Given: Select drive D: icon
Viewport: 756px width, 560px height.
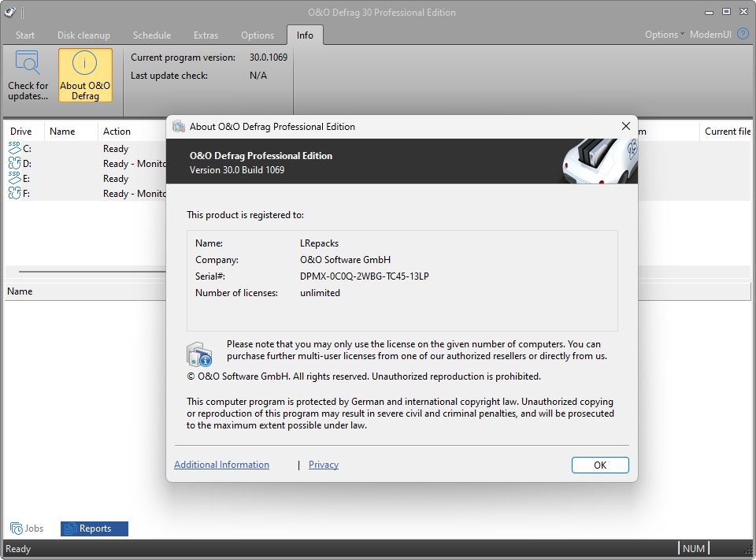Looking at the screenshot, I should coord(14,163).
